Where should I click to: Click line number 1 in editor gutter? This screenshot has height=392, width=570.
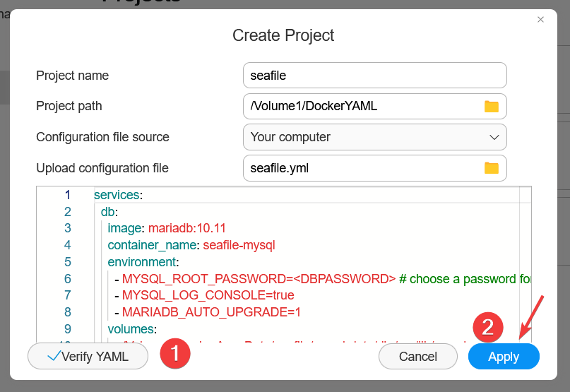[67, 194]
